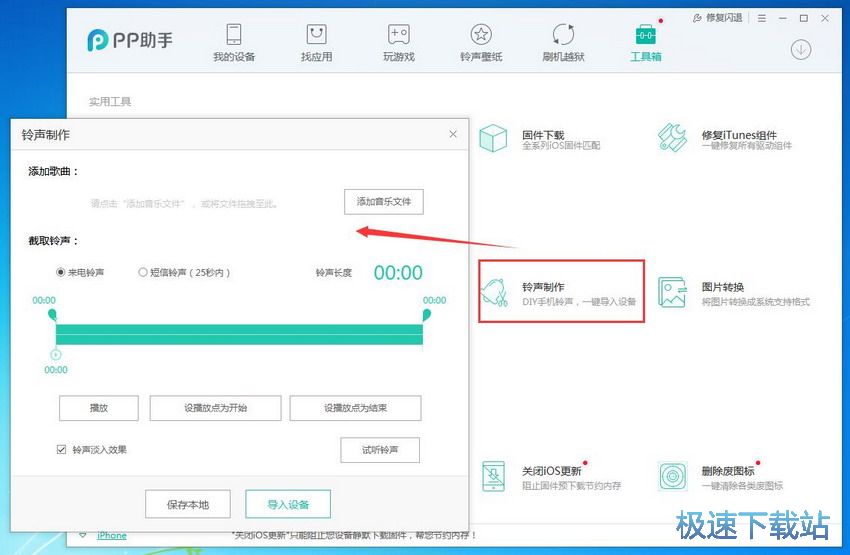Click the 实用工具 section heading
850x555 pixels.
[x=110, y=101]
